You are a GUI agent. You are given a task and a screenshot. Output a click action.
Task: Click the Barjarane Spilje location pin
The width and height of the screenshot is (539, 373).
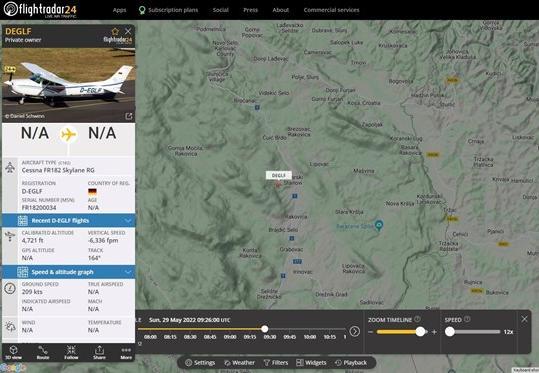(x=379, y=226)
